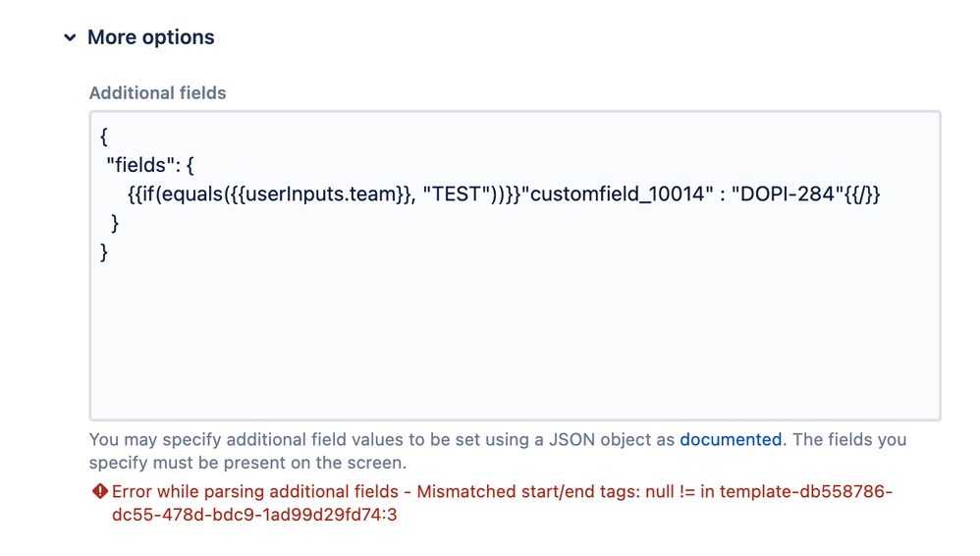Place cursor on the opening brace line
The width and height of the screenshot is (980, 556).
click(104, 137)
